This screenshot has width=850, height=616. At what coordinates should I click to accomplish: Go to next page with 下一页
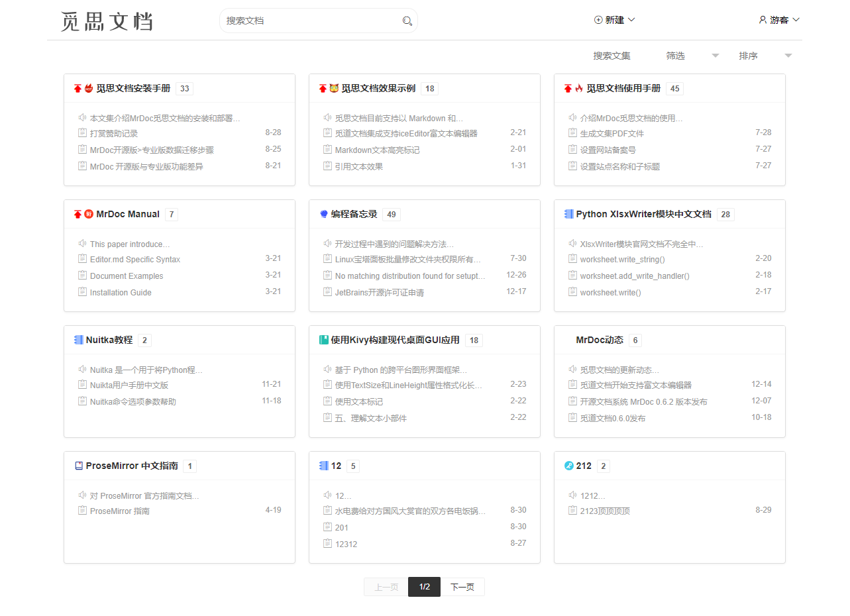tap(462, 587)
